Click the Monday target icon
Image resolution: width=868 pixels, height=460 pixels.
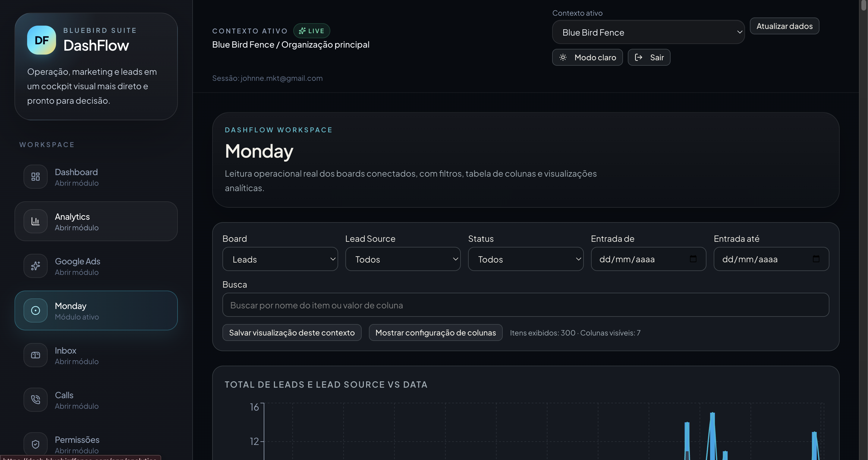(35, 310)
